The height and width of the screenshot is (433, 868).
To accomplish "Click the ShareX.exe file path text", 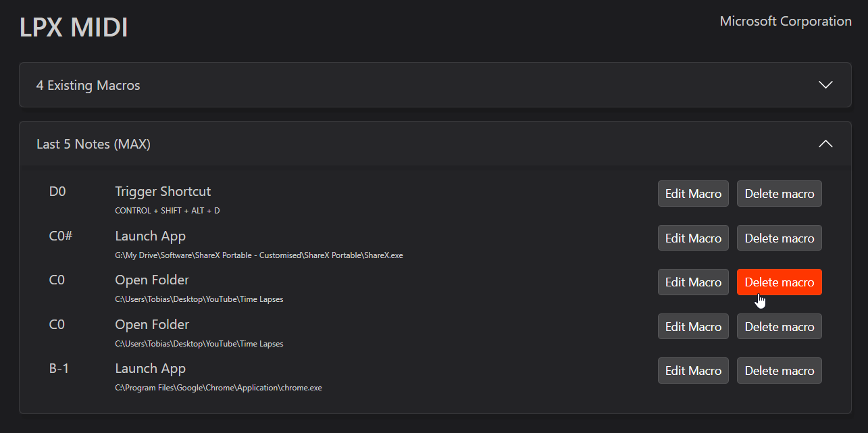I will (x=259, y=255).
